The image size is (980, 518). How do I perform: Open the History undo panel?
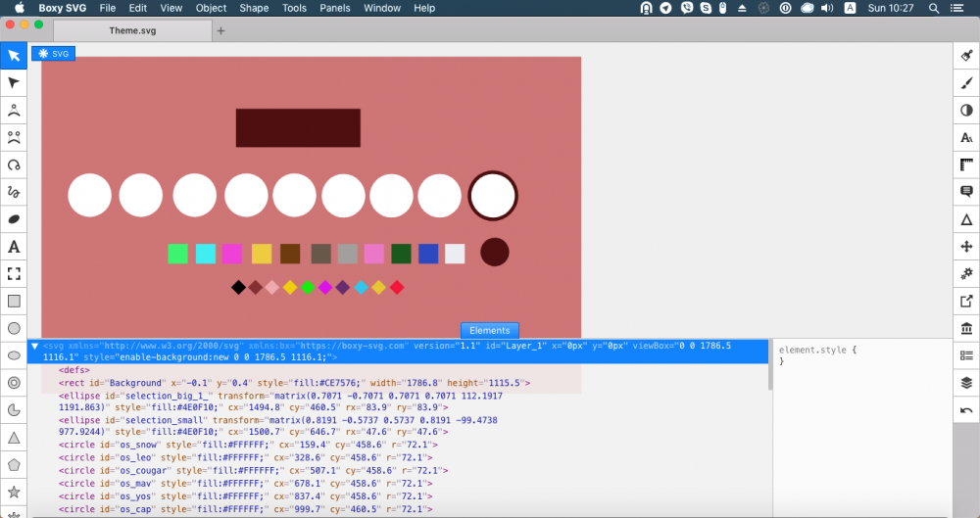(966, 410)
